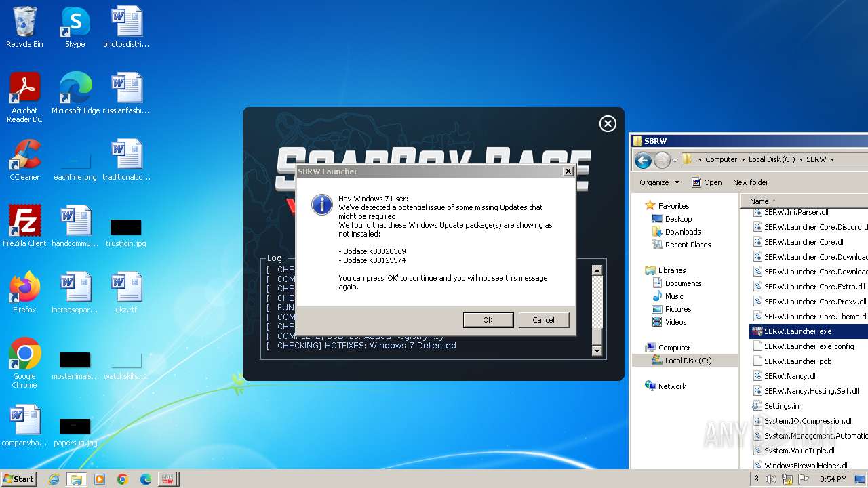Open Recycle Bin desktop icon
Image resolution: width=868 pixels, height=488 pixels.
pyautogui.click(x=24, y=28)
